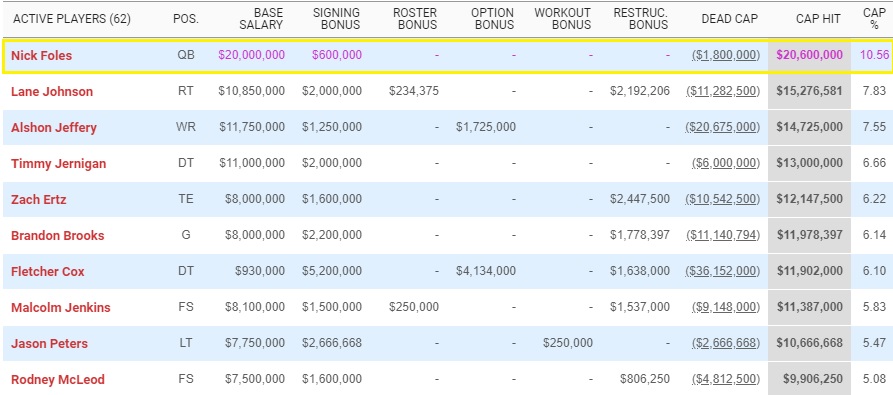
Task: Sort by Pos. column header
Action: [x=186, y=19]
